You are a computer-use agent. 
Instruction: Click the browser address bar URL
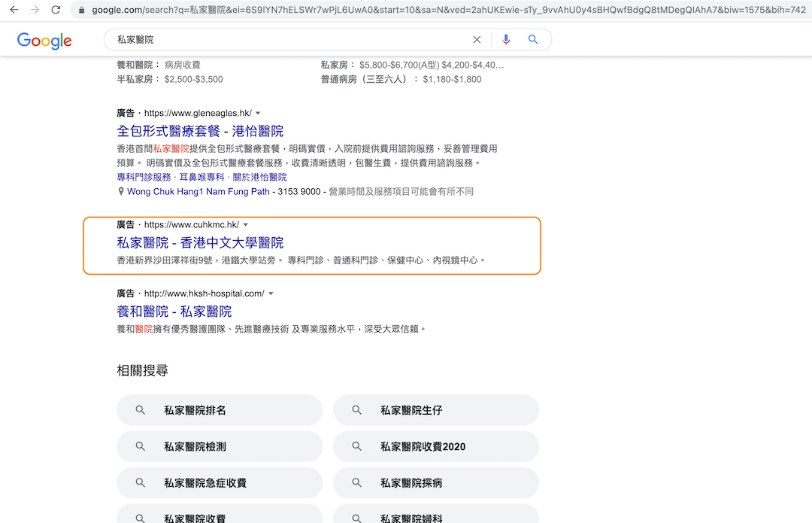(x=448, y=10)
